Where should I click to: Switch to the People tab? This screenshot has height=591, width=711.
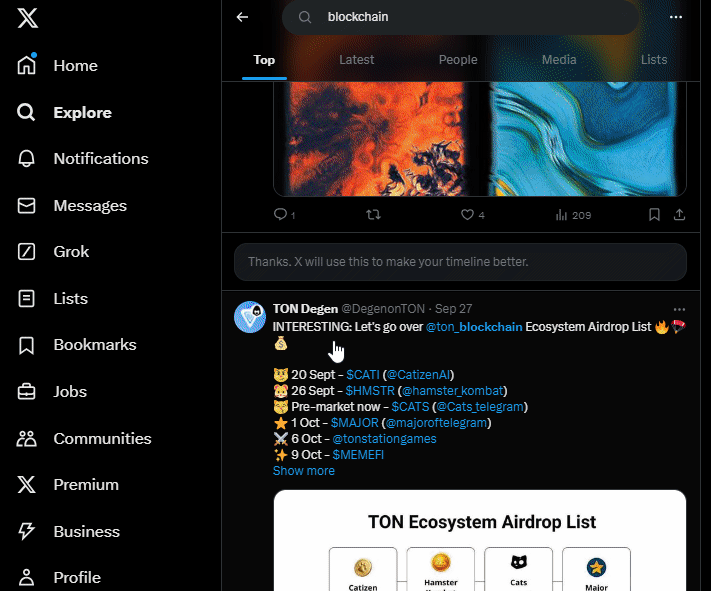458,60
